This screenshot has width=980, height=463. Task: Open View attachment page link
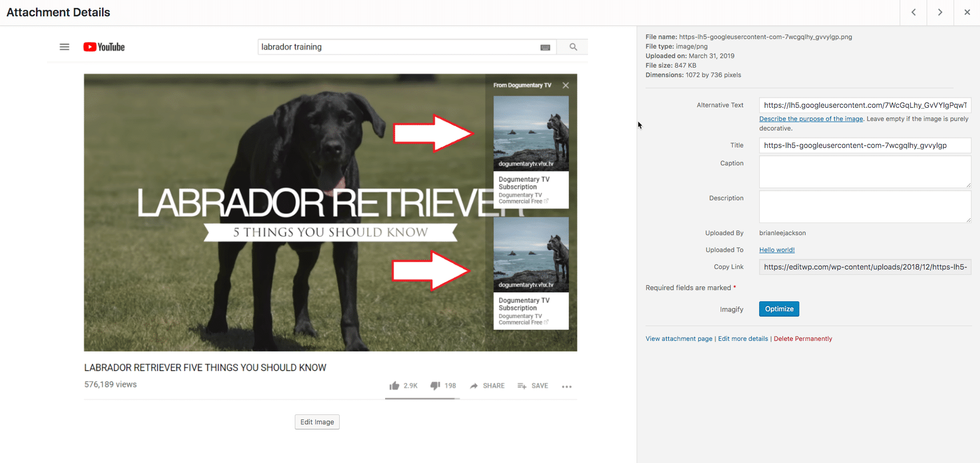pos(679,339)
